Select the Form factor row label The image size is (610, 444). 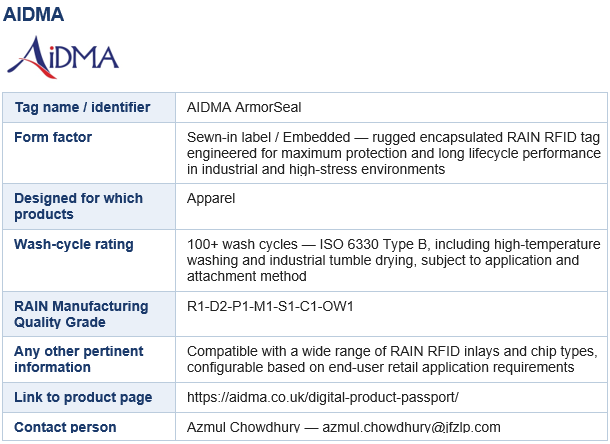[53, 137]
